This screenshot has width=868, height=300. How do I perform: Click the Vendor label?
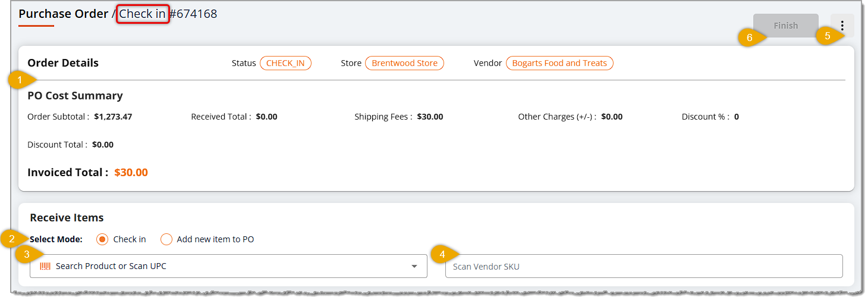click(x=488, y=63)
